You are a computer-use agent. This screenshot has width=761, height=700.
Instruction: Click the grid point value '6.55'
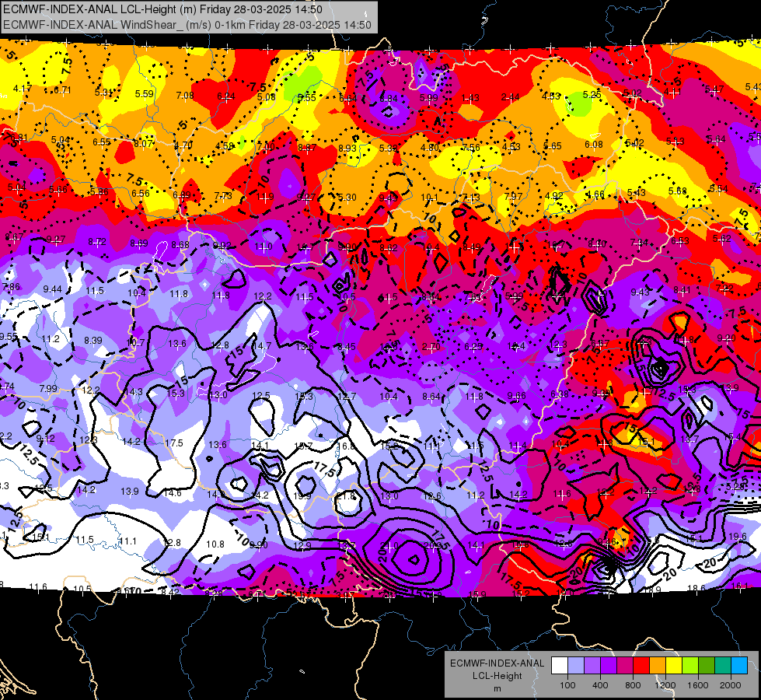point(102,142)
